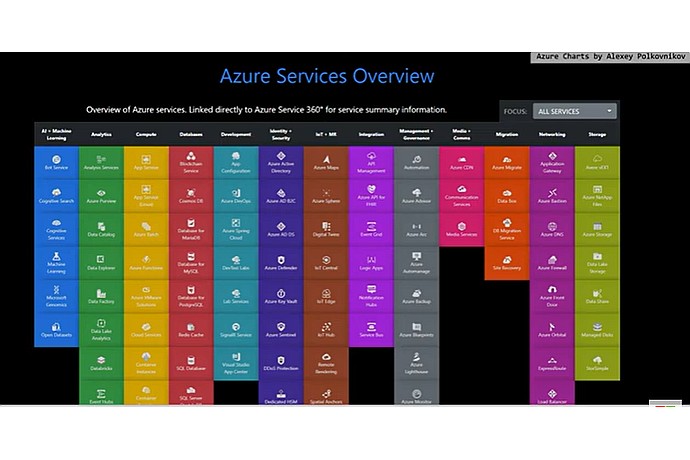This screenshot has height=460, width=690.
Task: Select the App Service tile
Action: pyautogui.click(x=146, y=163)
